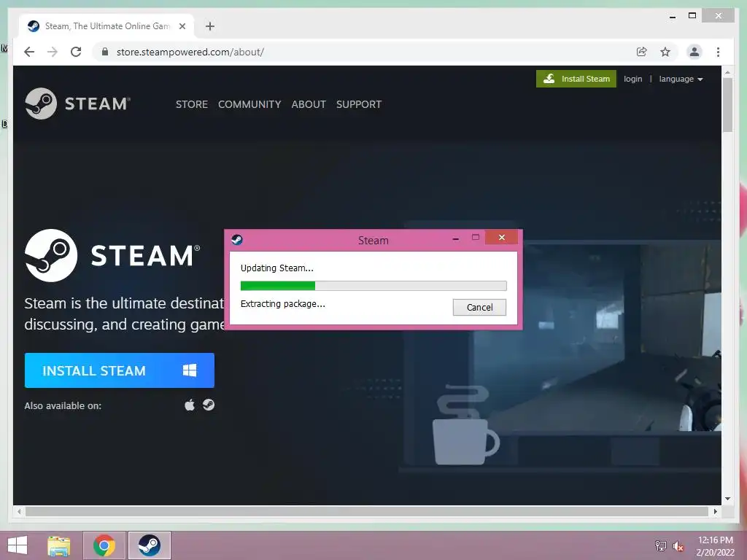Click the Chrome back arrow

click(29, 52)
